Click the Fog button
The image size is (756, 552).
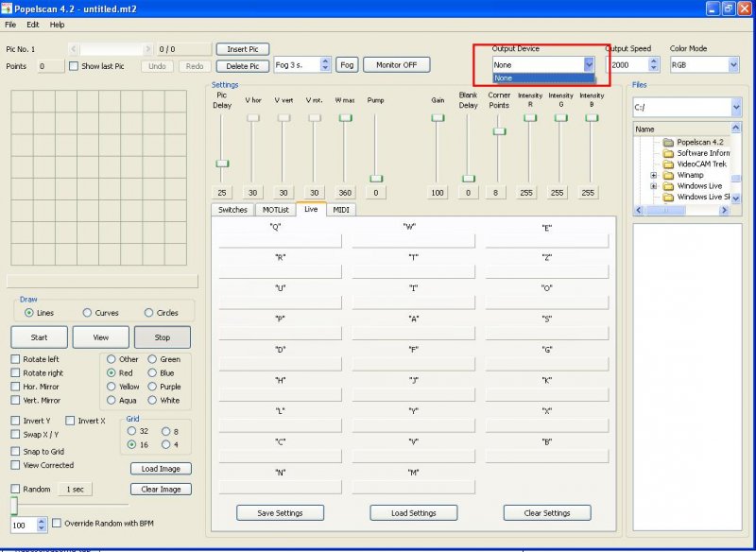(347, 64)
